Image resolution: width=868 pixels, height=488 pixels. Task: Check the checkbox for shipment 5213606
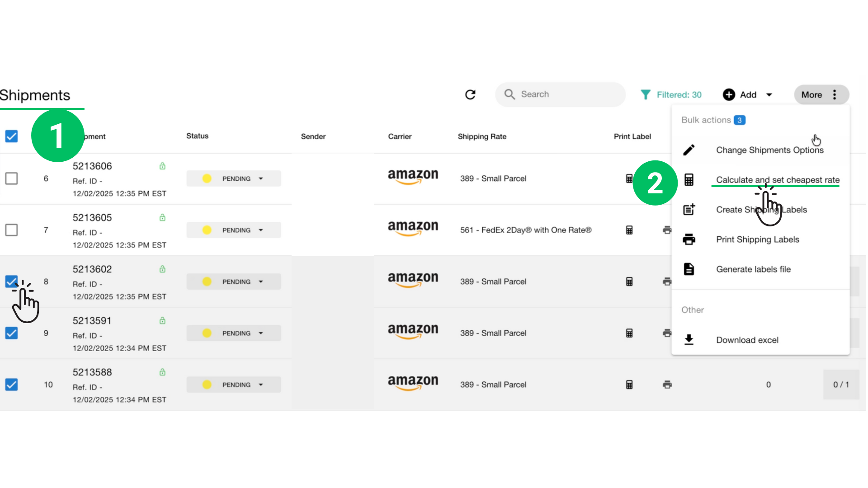click(12, 178)
